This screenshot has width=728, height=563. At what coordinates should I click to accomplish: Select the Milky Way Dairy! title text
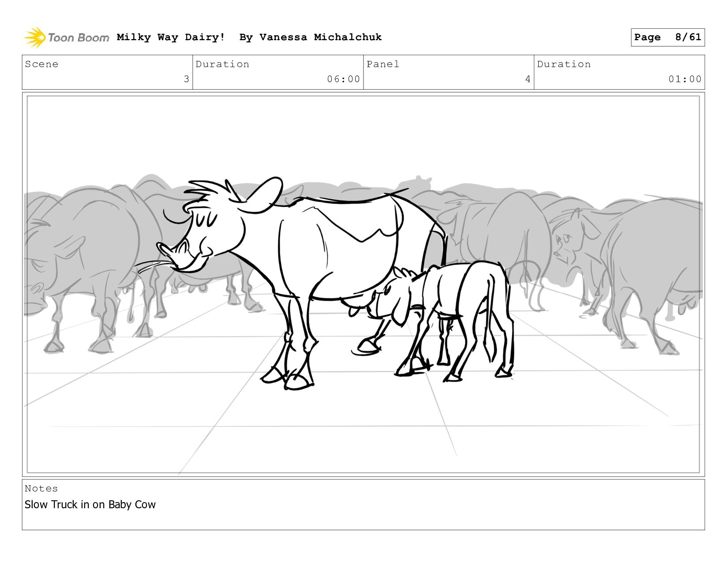tap(171, 37)
